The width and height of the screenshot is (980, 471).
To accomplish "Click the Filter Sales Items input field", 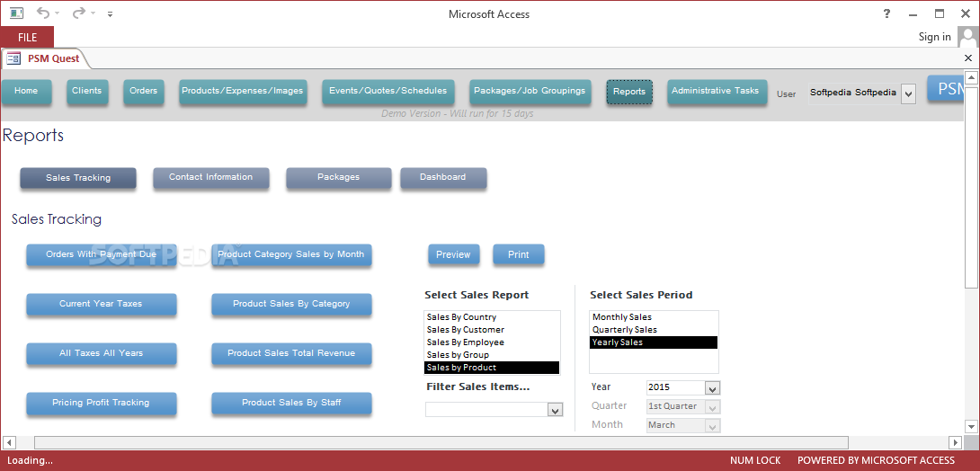I will pyautogui.click(x=487, y=410).
